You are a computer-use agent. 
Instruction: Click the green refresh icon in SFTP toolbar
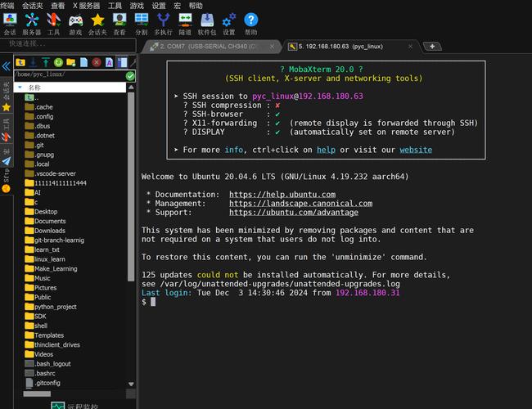(59, 62)
